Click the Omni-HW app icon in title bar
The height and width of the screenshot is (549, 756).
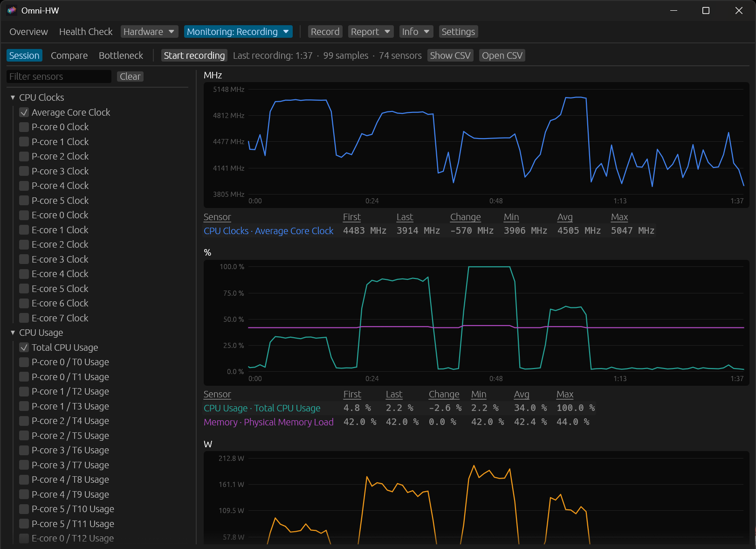(12, 10)
